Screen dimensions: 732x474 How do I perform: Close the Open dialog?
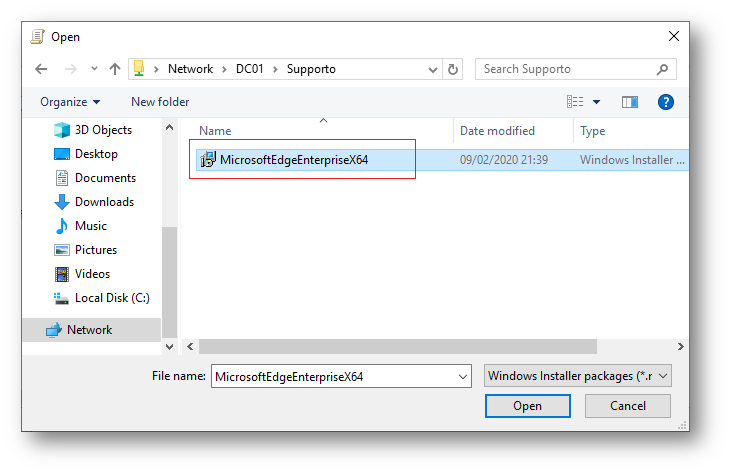(674, 36)
